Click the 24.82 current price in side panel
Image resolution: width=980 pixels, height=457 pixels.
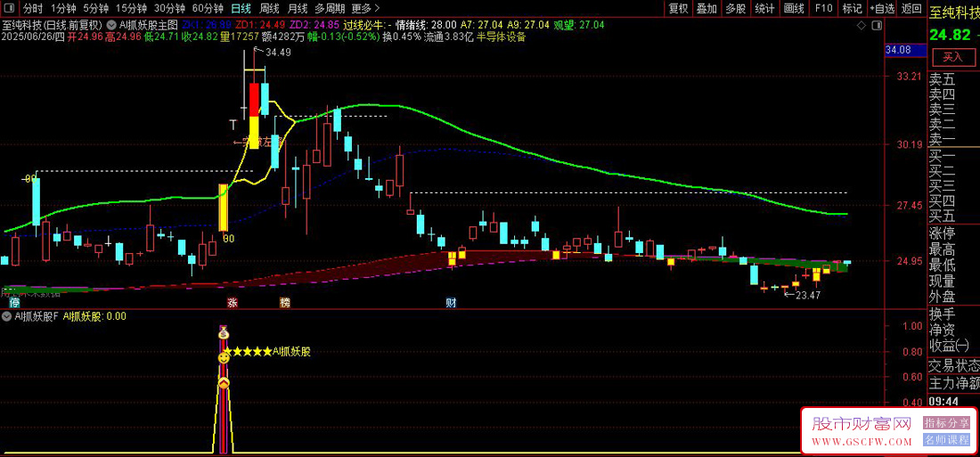pos(950,35)
